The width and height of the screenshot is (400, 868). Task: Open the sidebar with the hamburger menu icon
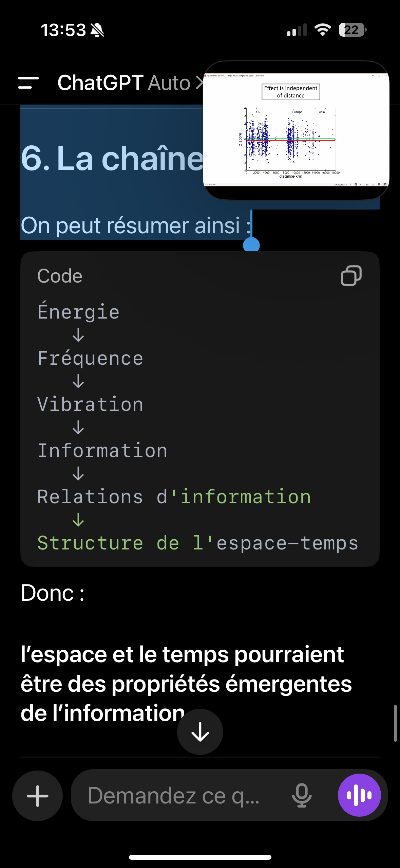tap(28, 83)
